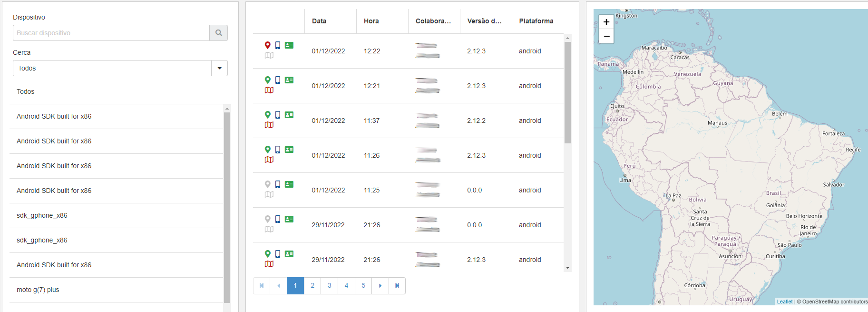
Task: Click the gray location pin in 11:25 row
Action: 268,184
